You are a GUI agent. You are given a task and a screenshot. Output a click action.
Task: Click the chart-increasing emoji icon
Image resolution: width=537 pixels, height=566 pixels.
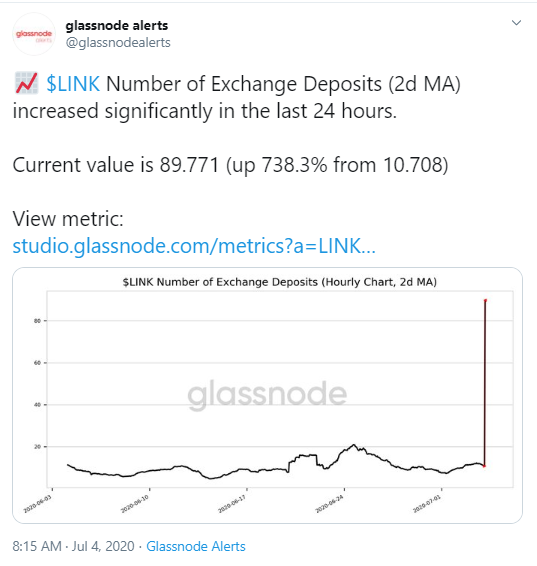tap(26, 83)
